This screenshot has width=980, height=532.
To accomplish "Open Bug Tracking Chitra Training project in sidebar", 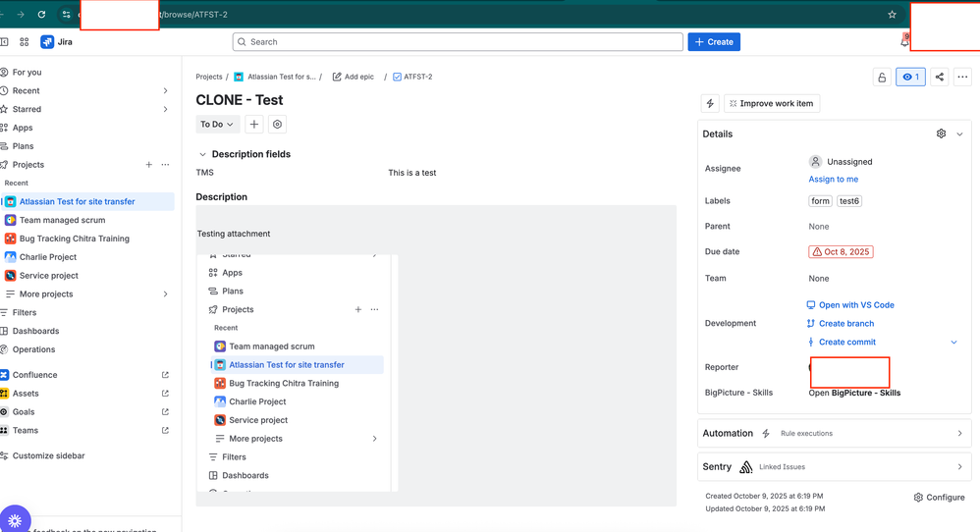I will coord(75,239).
